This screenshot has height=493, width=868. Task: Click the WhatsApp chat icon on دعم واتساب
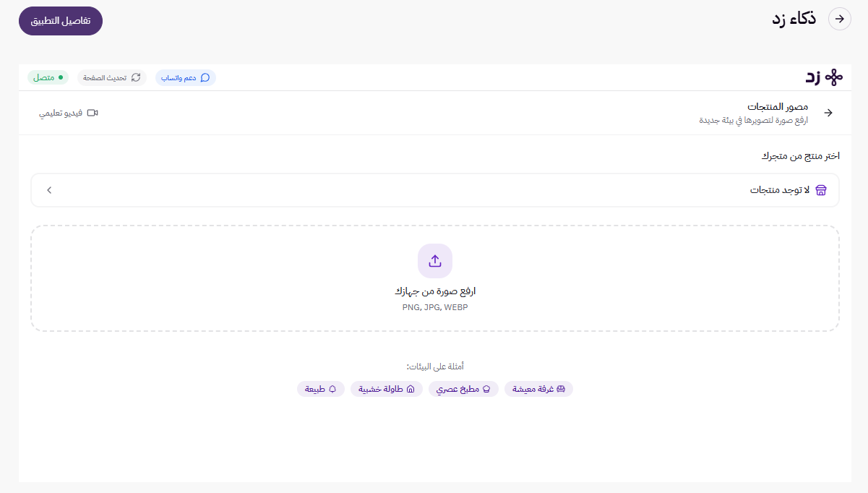click(x=207, y=77)
